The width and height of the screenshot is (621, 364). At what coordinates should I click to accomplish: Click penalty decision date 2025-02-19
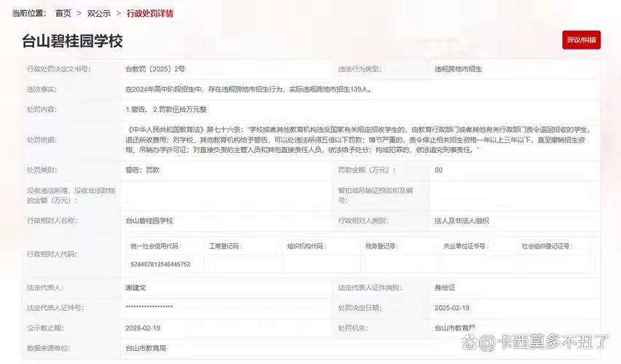pyautogui.click(x=452, y=308)
